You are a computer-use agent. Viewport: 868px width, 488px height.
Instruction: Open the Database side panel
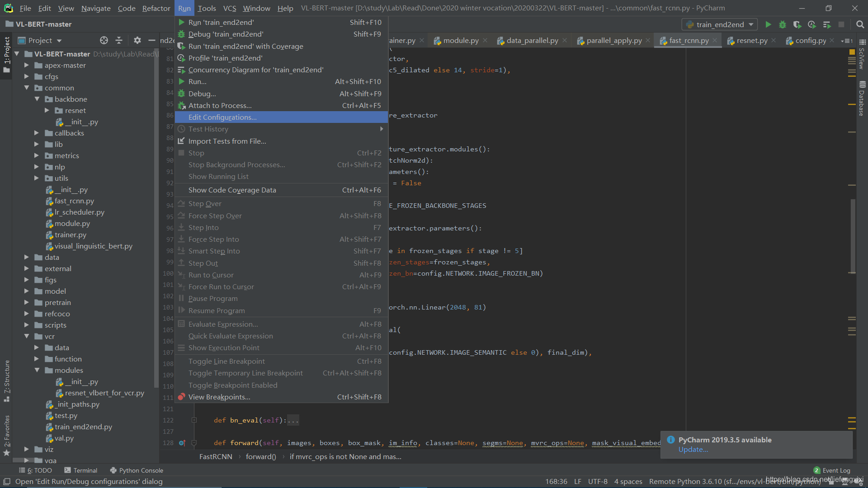coord(862,99)
